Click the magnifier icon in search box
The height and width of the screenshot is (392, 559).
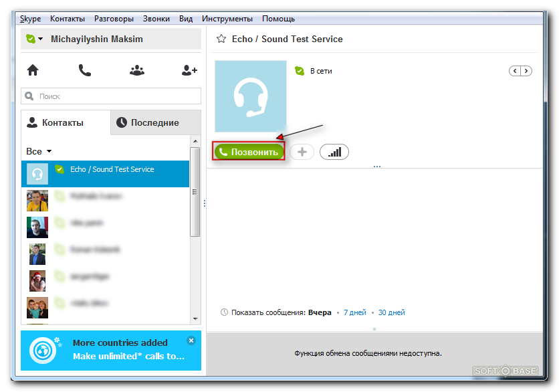(x=29, y=96)
